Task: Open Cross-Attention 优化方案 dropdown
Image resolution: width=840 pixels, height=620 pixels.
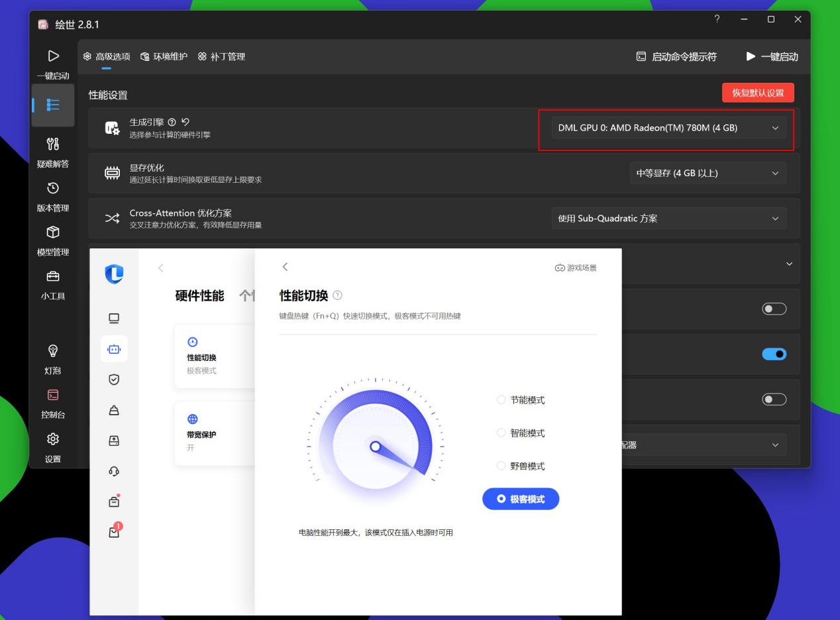Action: point(668,219)
